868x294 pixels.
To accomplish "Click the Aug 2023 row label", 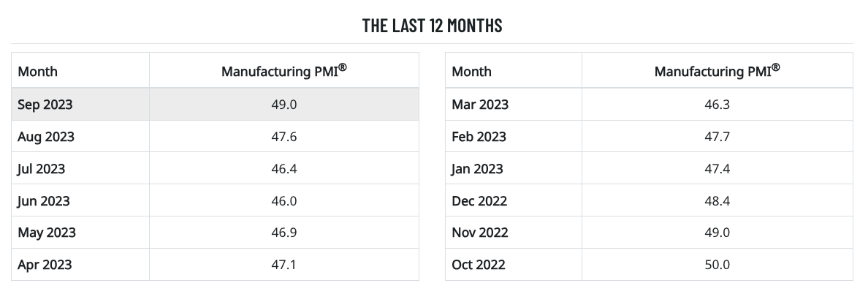I will (46, 137).
